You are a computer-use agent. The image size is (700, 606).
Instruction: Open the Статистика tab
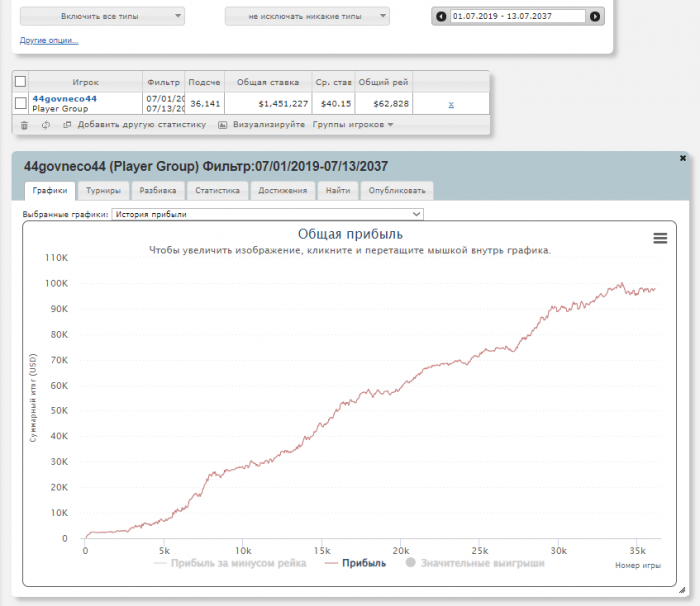[x=217, y=190]
